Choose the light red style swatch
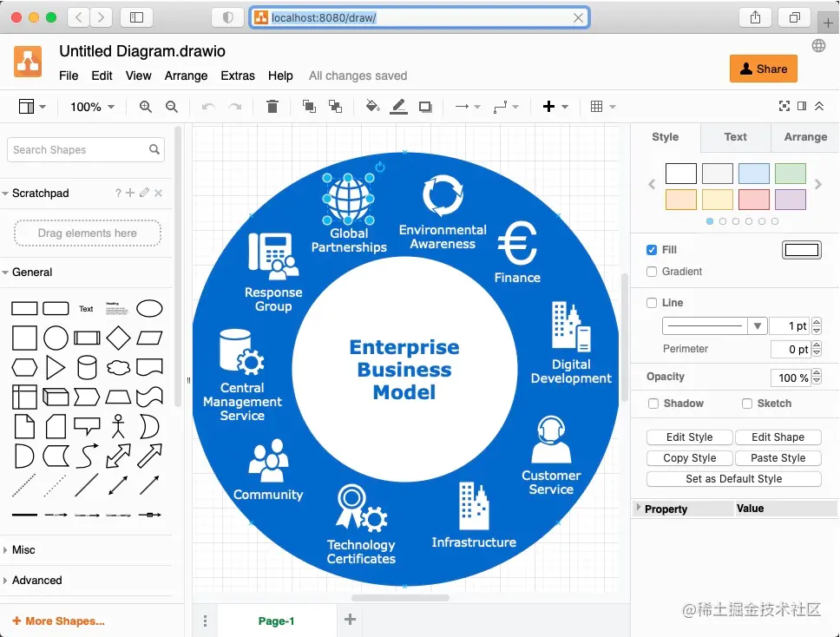840x637 pixels. [x=754, y=200]
